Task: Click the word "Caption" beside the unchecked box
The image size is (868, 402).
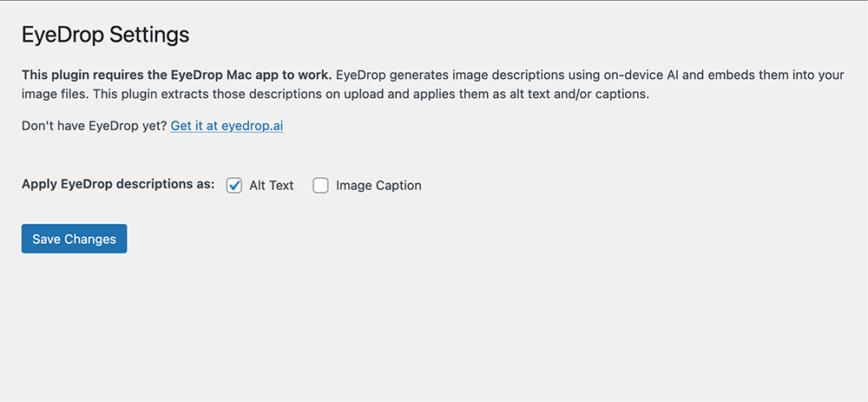Action: (x=398, y=185)
